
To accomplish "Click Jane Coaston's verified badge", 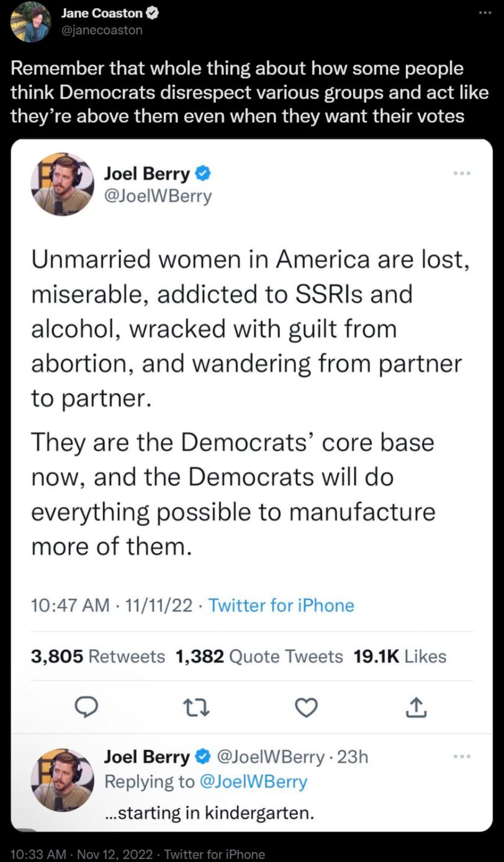I will pos(151,13).
